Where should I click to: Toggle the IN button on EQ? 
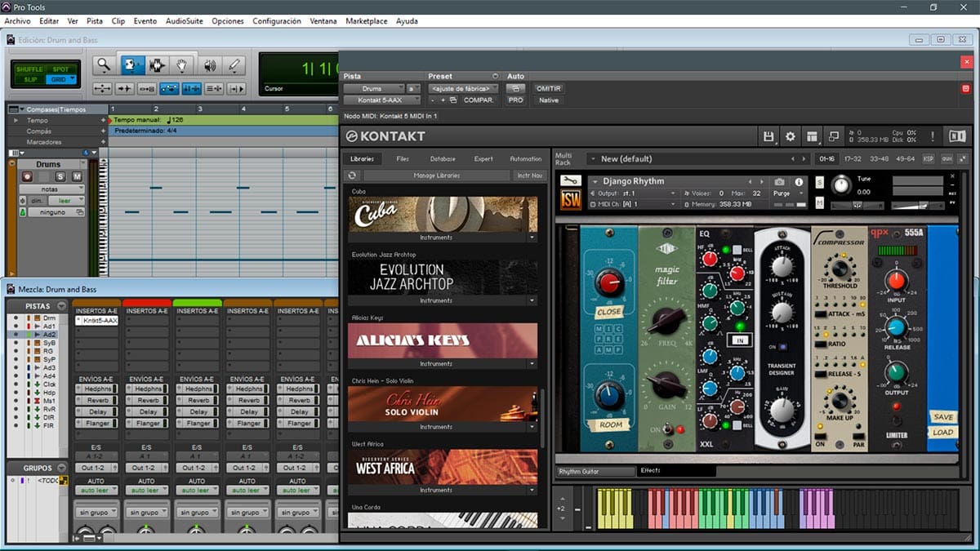(x=740, y=340)
